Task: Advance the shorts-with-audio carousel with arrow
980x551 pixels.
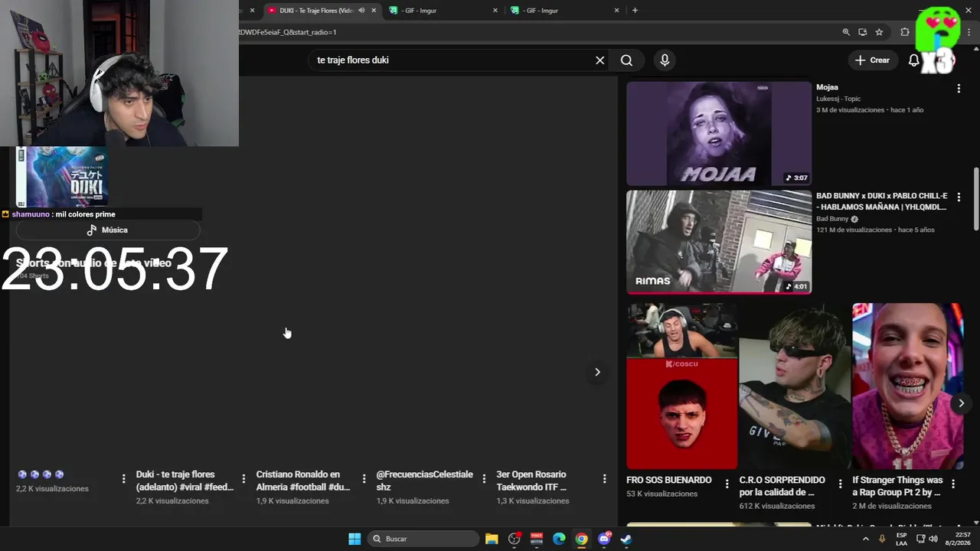Action: (597, 372)
